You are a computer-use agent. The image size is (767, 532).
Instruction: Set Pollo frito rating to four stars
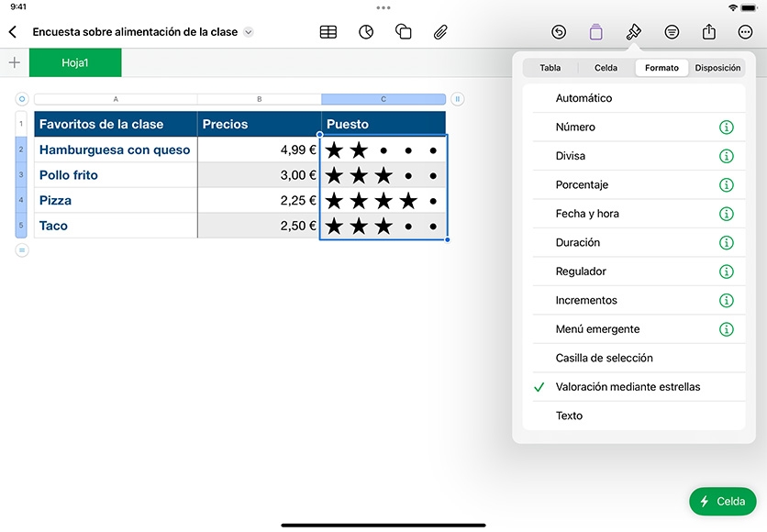[x=408, y=175]
